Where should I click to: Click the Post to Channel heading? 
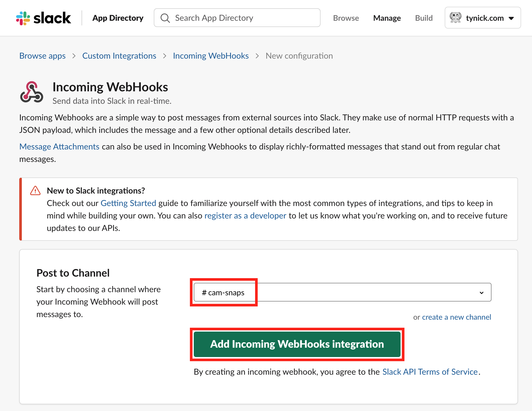(x=73, y=273)
